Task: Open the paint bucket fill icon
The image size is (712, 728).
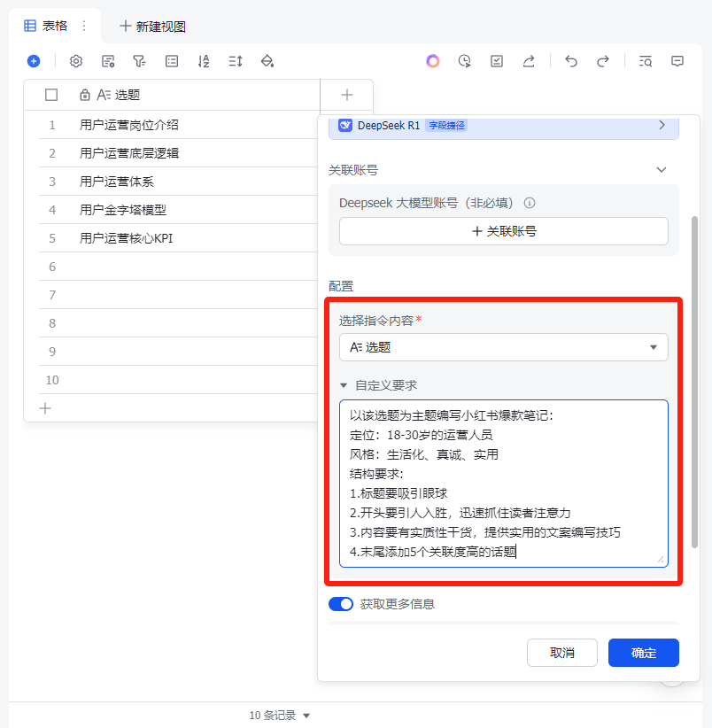Action: 267,61
